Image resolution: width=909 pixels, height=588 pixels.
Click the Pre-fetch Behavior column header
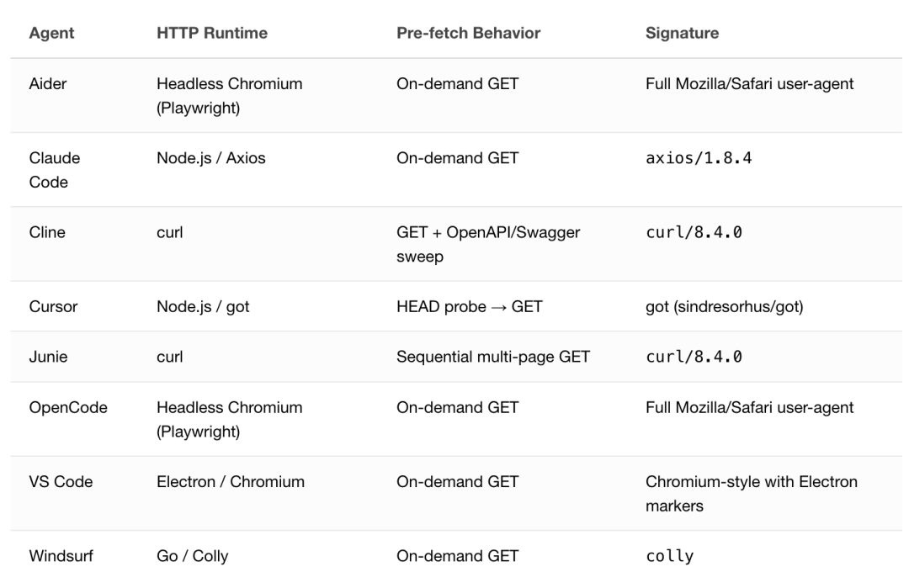[469, 33]
